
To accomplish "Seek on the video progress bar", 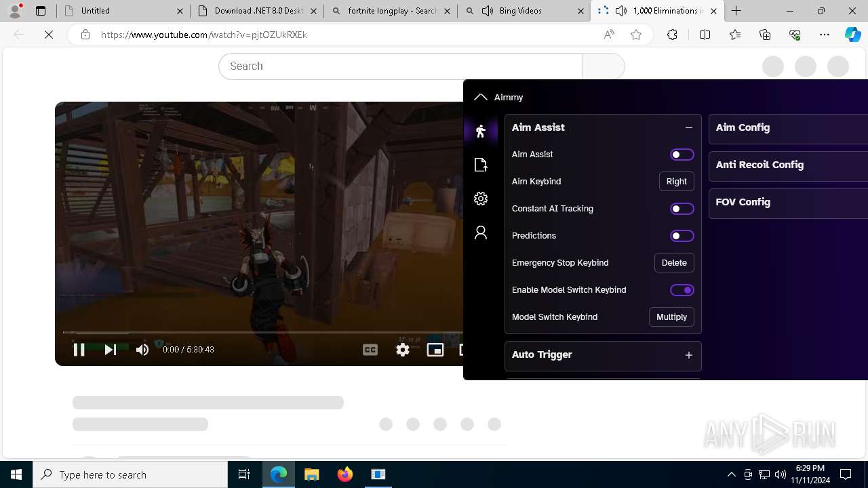I will (x=263, y=332).
